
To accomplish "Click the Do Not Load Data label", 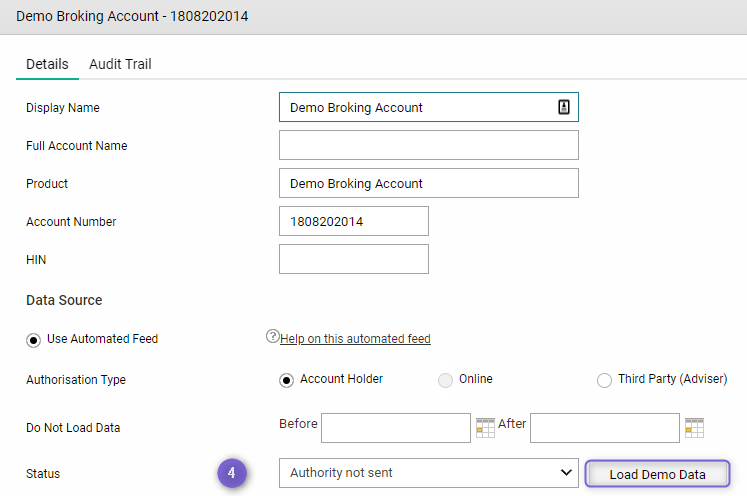I will click(73, 428).
